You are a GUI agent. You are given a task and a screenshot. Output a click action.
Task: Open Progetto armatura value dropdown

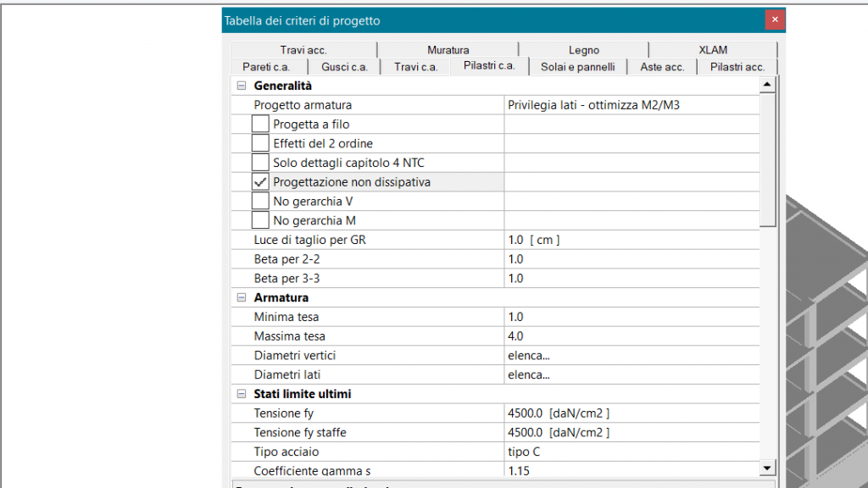632,105
